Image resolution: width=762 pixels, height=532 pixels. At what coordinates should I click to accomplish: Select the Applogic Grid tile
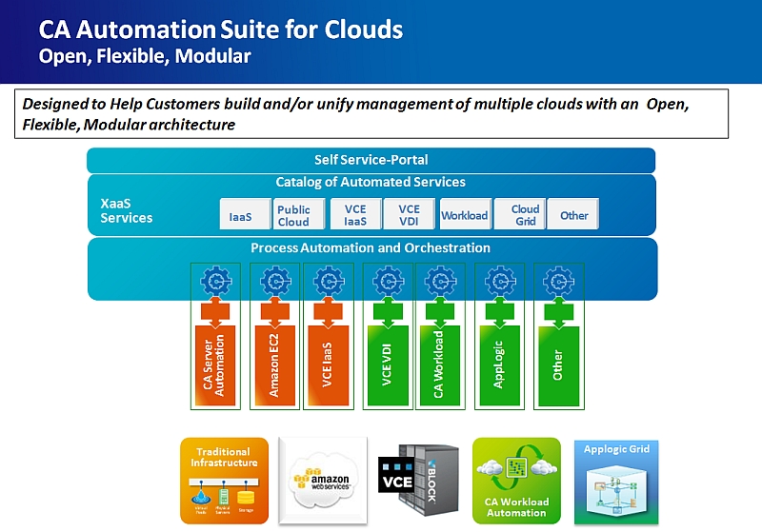point(616,482)
